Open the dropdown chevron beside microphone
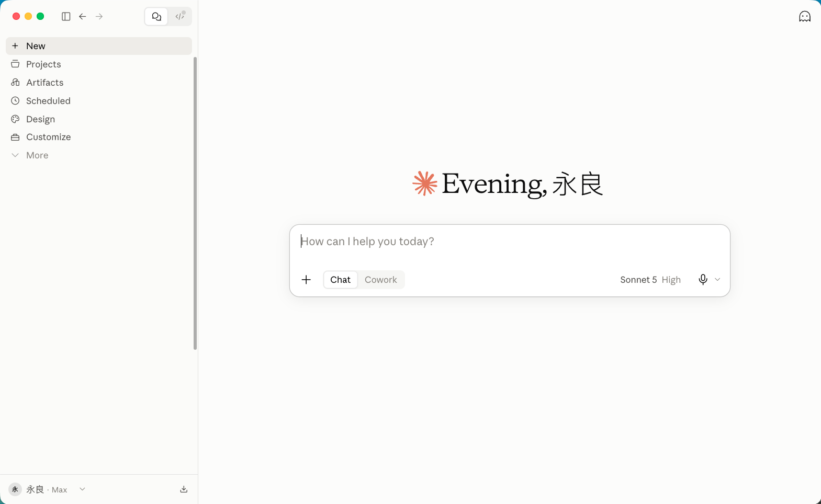Image resolution: width=821 pixels, height=504 pixels. click(718, 280)
